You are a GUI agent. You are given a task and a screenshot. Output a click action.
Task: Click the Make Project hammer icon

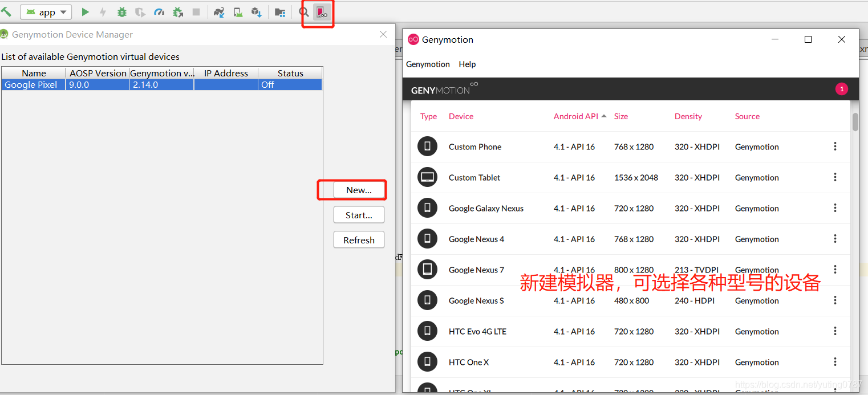pyautogui.click(x=6, y=11)
